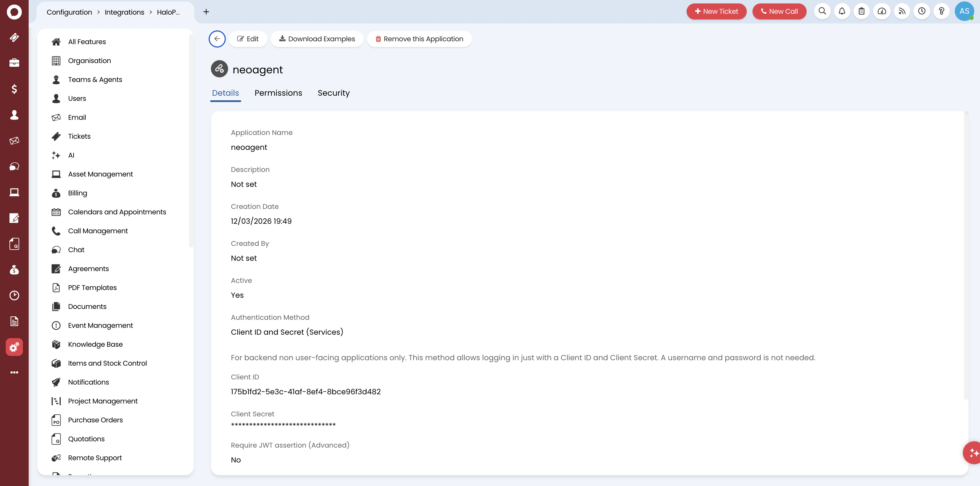Open help via the question mark icon
Screen dimensions: 980x486
click(942, 11)
